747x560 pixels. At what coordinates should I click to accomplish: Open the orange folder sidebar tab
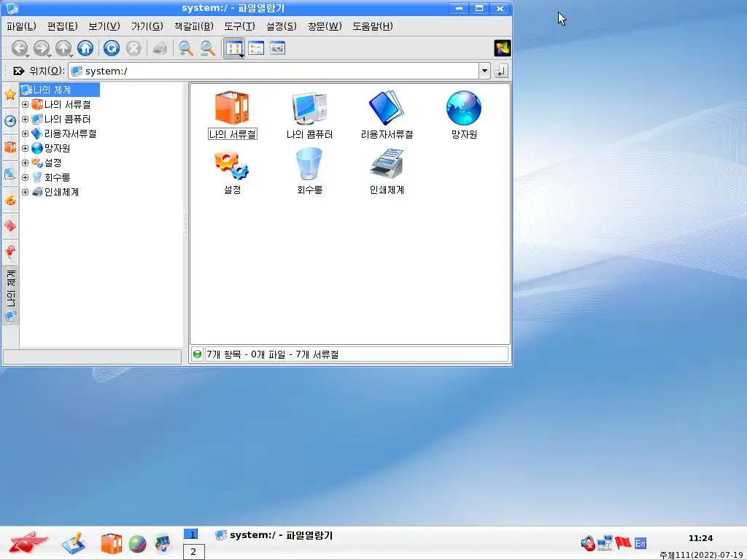pyautogui.click(x=10, y=147)
